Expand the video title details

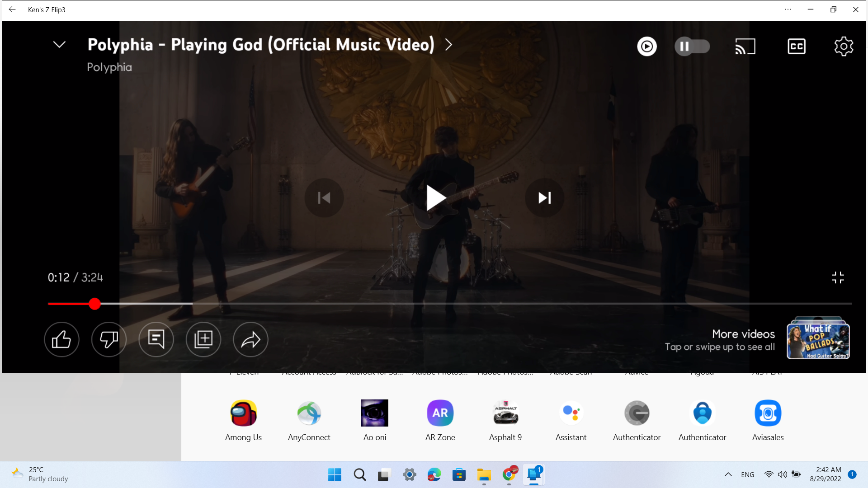pos(448,45)
